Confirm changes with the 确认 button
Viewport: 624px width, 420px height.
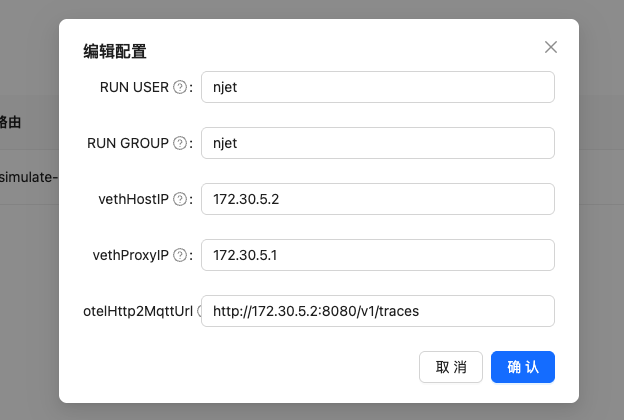coord(522,367)
